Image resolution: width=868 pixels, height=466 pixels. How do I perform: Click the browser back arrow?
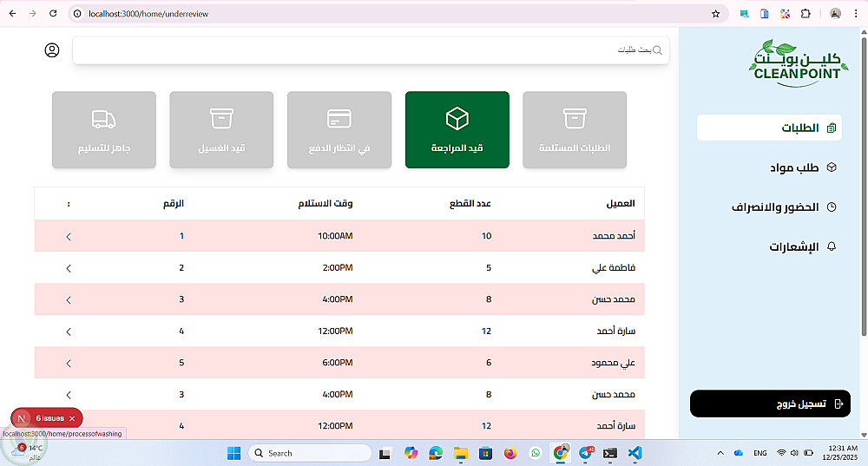[x=13, y=13]
